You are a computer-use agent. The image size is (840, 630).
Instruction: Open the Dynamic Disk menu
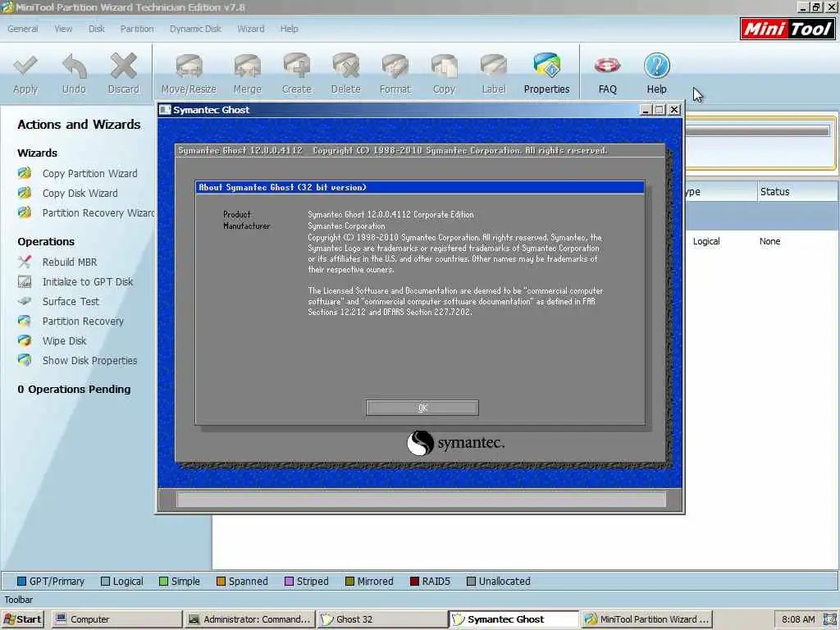click(195, 29)
